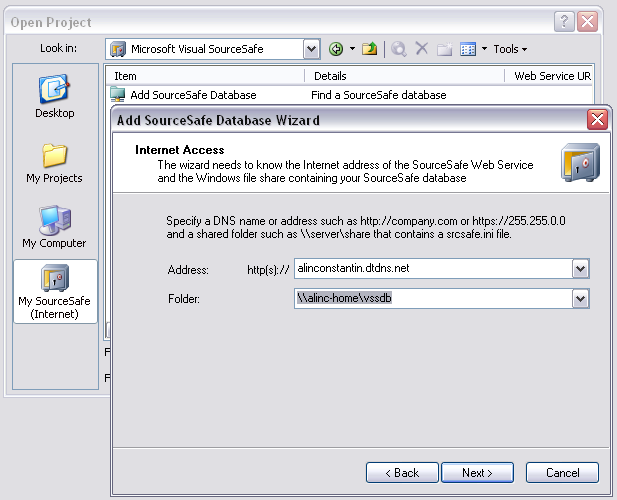Open Back arrow history dropdown
Image resolution: width=617 pixels, height=500 pixels.
click(x=352, y=49)
